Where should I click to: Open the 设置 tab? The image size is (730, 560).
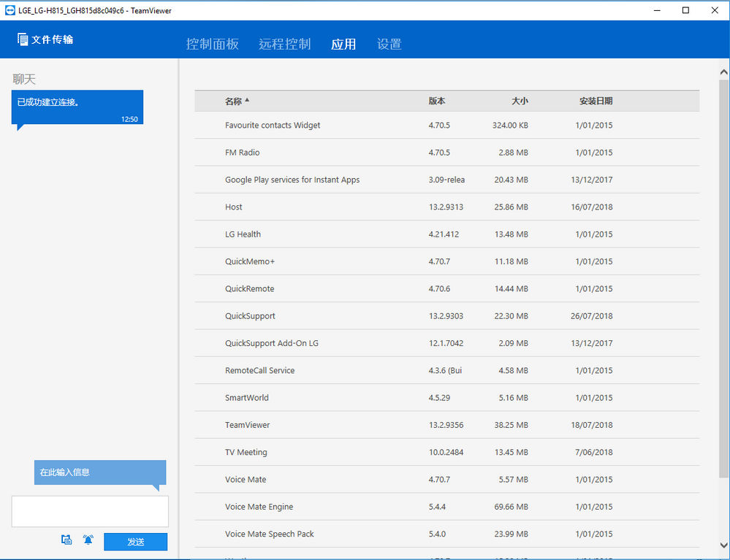pyautogui.click(x=389, y=44)
